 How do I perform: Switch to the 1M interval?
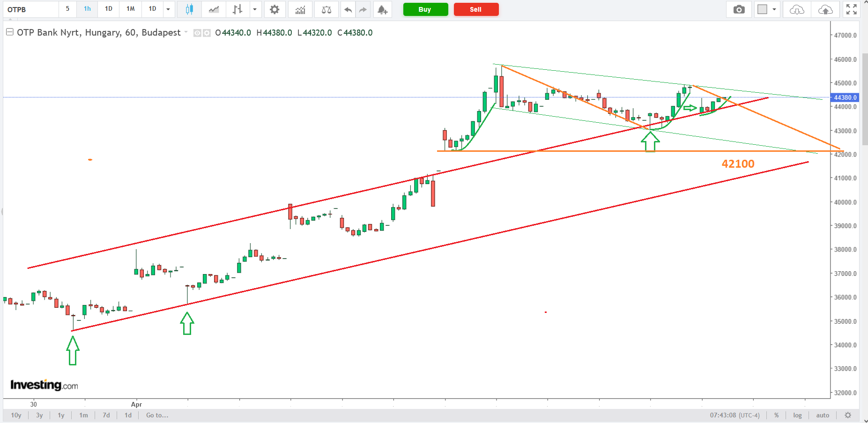130,9
